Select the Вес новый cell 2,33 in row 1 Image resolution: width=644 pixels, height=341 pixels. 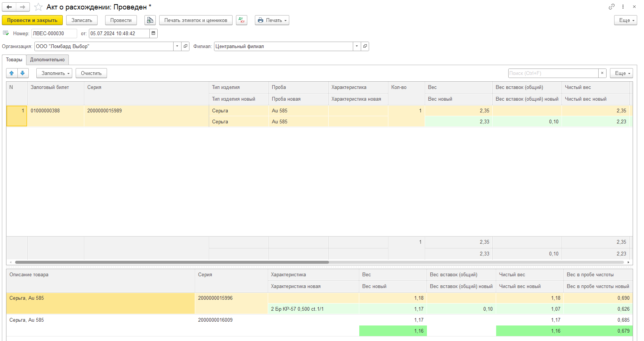coord(458,121)
